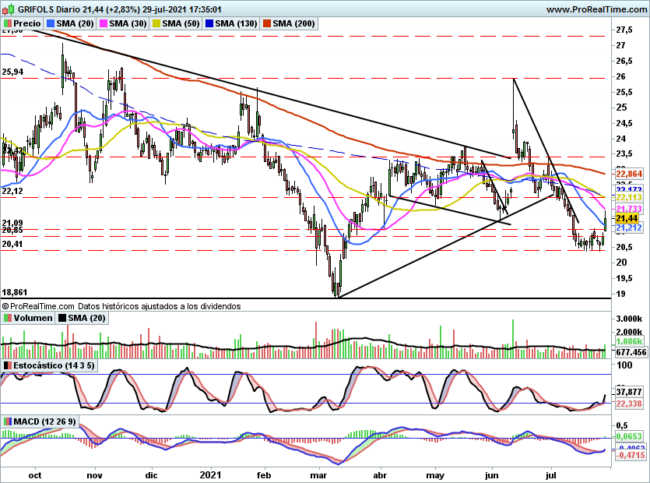Click the resistance level label 25,94
The height and width of the screenshot is (483, 650).
pos(13,72)
